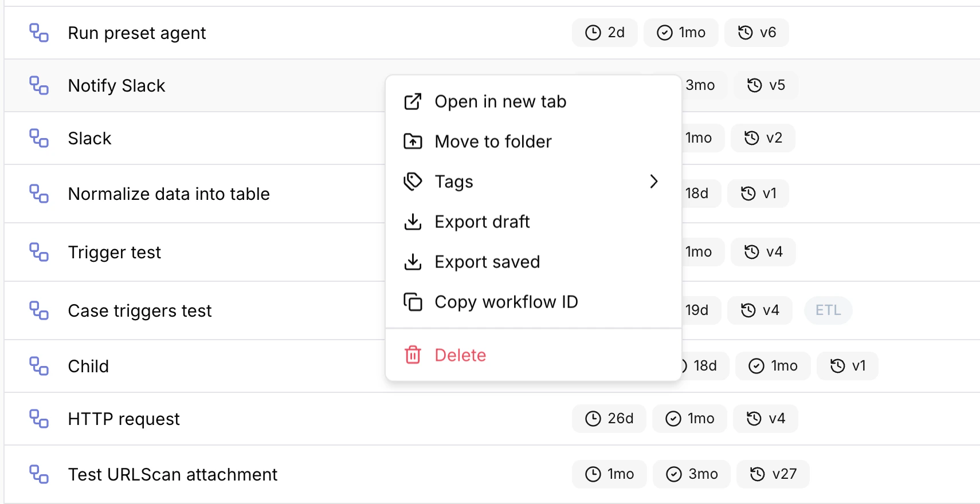Image resolution: width=980 pixels, height=504 pixels.
Task: Click the checkmark icon on the Child row
Action: 755,366
